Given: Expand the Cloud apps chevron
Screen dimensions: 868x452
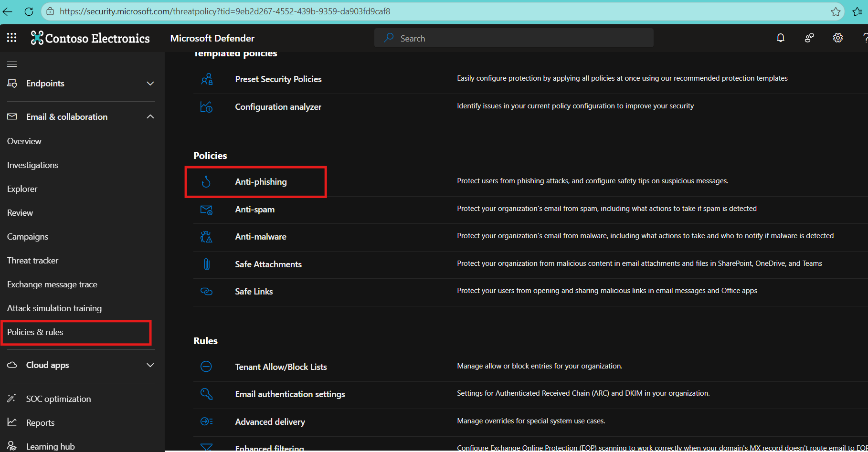Looking at the screenshot, I should 150,365.
